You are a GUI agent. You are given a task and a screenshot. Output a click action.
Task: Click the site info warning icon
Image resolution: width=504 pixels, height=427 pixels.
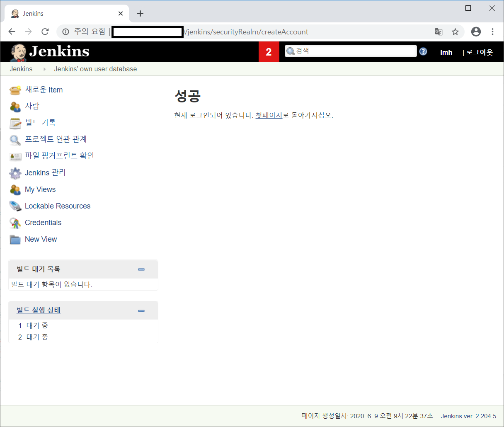click(x=65, y=32)
